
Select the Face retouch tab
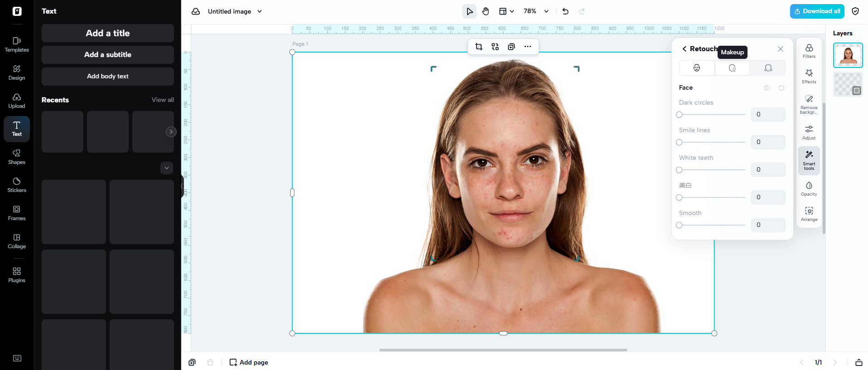tap(697, 68)
